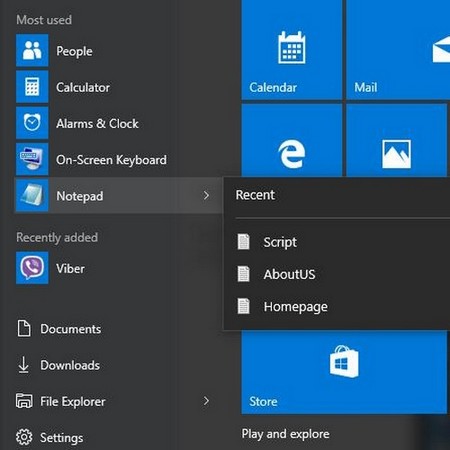Image resolution: width=450 pixels, height=450 pixels.
Task: Launch Calculator from its icon
Action: pos(32,87)
